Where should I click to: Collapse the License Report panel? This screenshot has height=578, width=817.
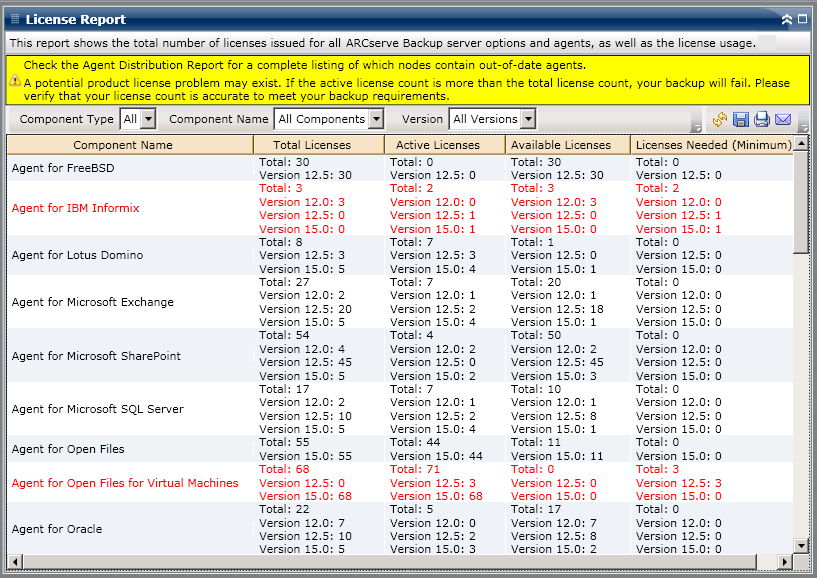point(787,19)
